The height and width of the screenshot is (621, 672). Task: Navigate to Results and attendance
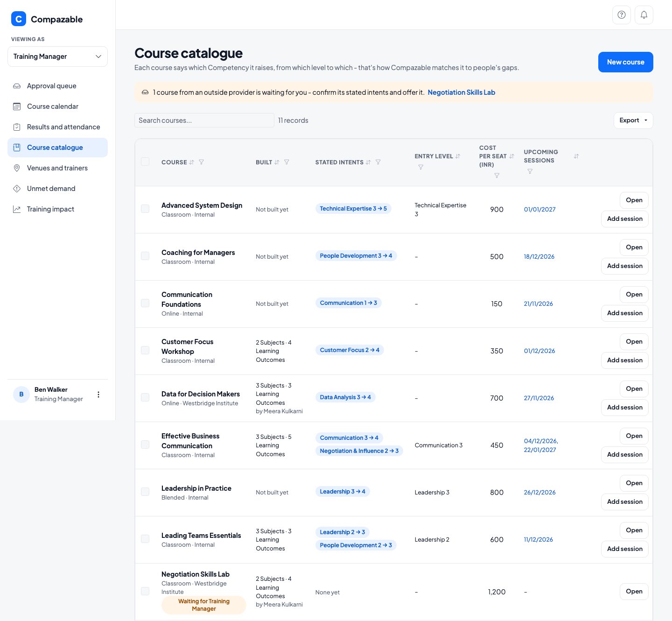pos(58,127)
